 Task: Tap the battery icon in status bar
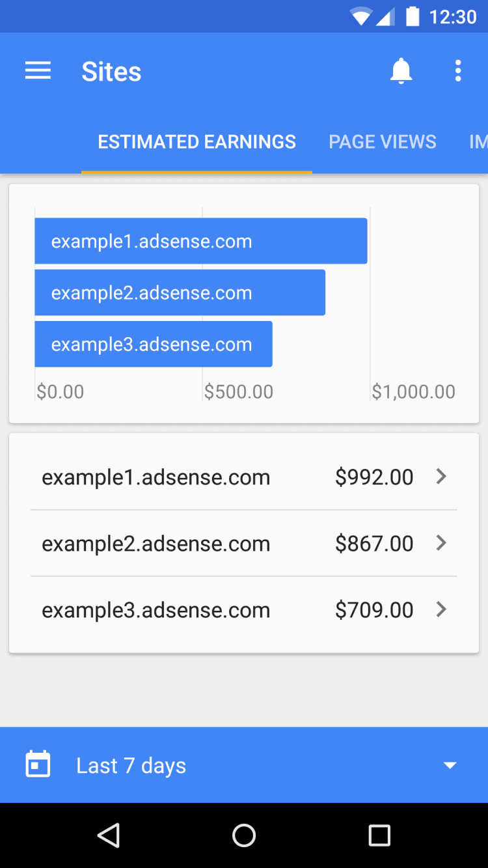[x=413, y=16]
